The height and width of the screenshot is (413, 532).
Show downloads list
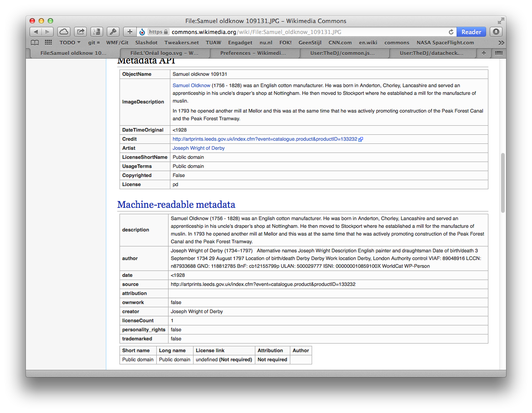[496, 32]
